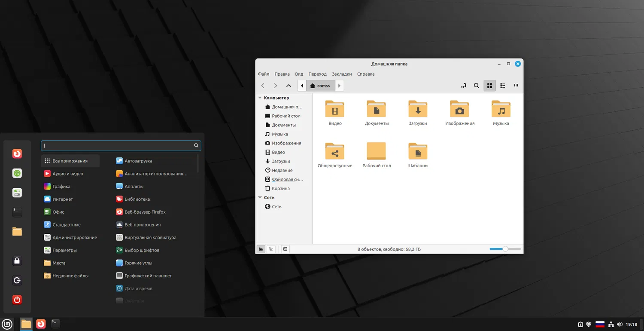The image size is (644, 331).
Task: Click the search icon in file manager toolbar
Action: [x=476, y=86]
